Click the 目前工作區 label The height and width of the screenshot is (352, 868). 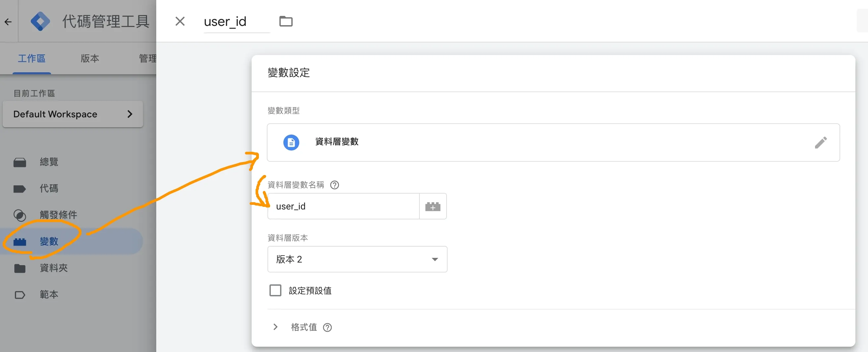(x=34, y=93)
